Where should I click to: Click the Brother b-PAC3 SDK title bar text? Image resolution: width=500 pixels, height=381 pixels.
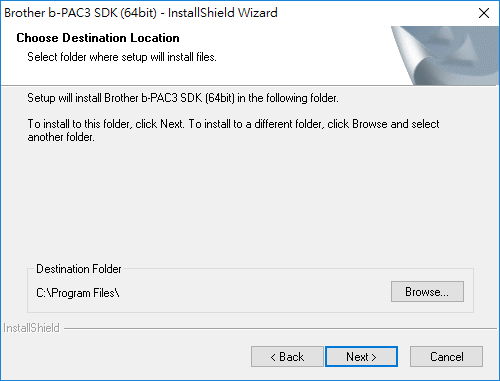tap(141, 13)
